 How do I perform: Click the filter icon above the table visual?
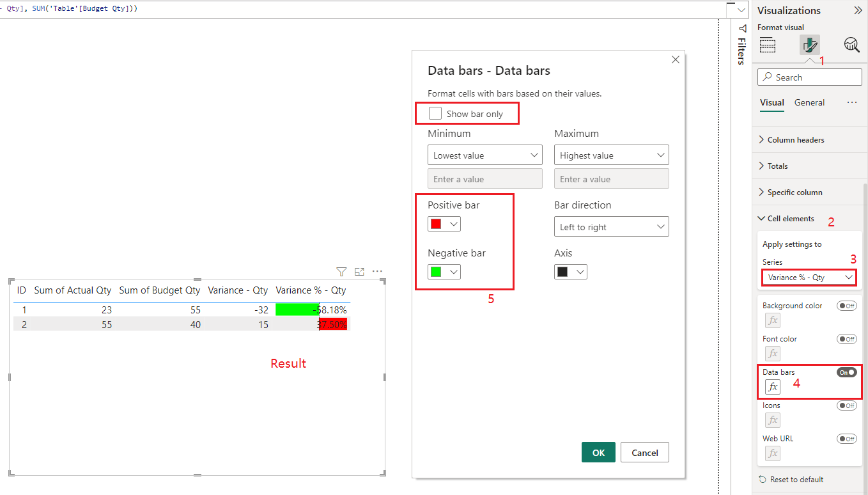[341, 272]
